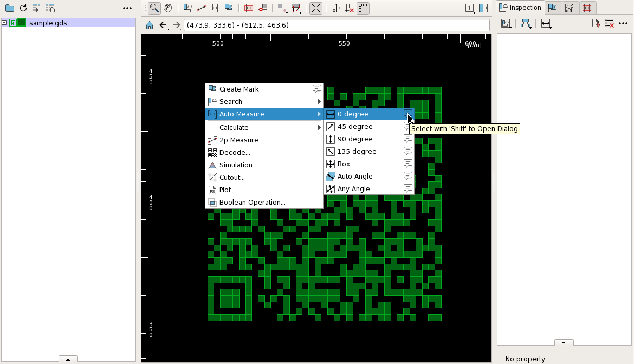Screen dimensions: 634x364
Task: Click the coordinate range input field
Action: (x=337, y=25)
